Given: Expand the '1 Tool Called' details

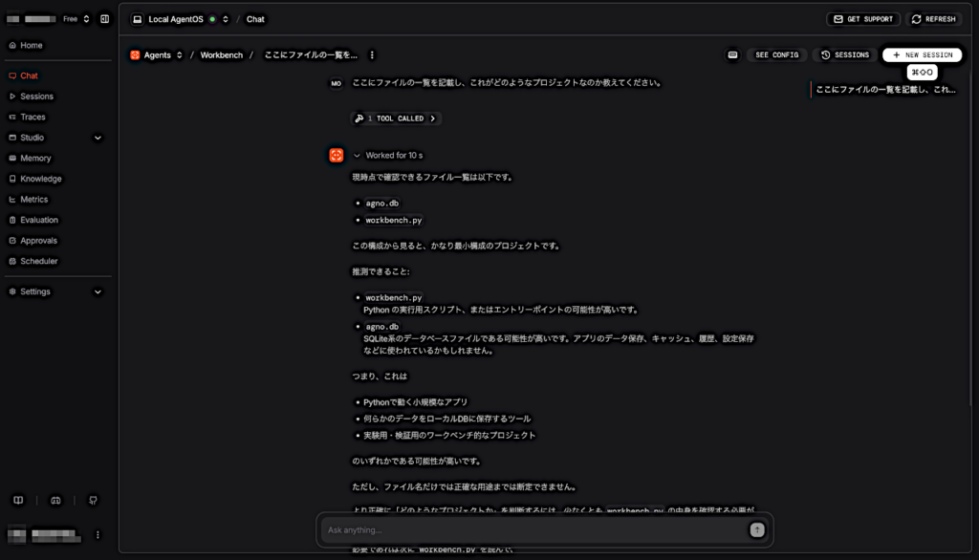Looking at the screenshot, I should coord(396,118).
